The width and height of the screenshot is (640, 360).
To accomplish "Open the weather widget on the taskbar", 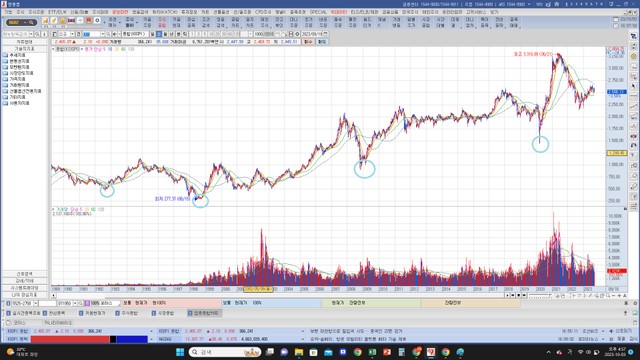I will pyautogui.click(x=22, y=352).
